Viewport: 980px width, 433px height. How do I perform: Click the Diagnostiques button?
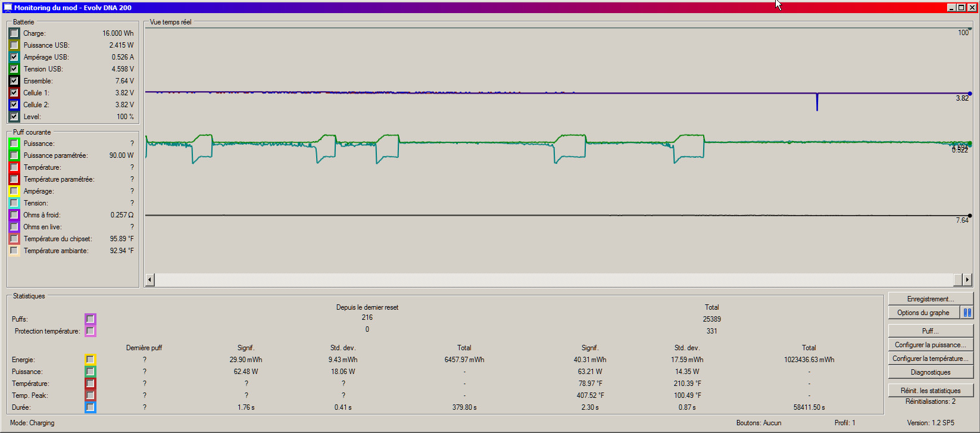(x=930, y=372)
